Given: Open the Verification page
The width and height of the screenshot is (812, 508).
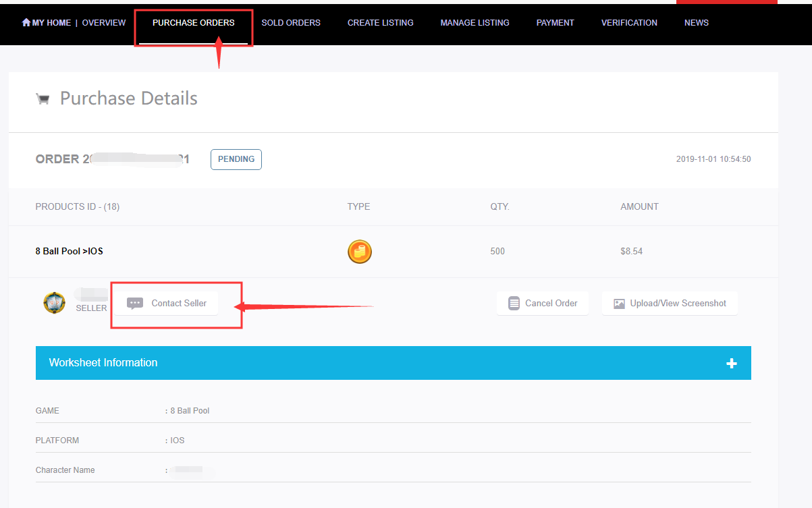Looking at the screenshot, I should (x=629, y=23).
